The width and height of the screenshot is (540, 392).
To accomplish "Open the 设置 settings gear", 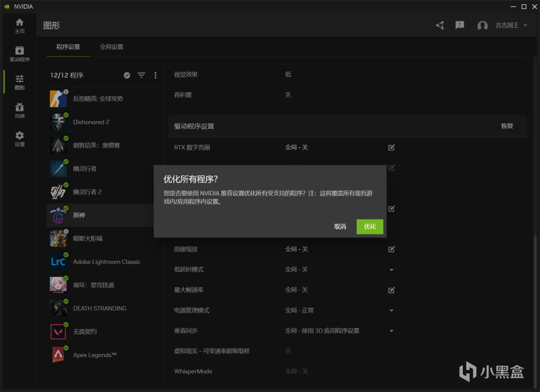I will pyautogui.click(x=20, y=139).
